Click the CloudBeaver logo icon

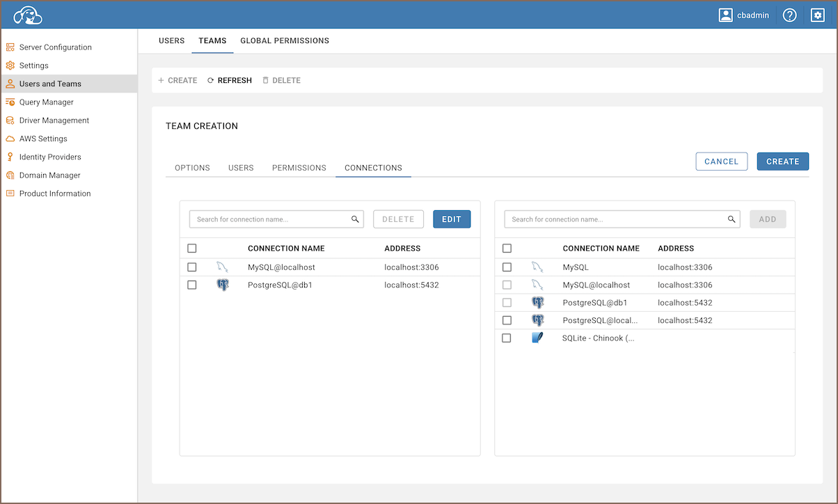(28, 15)
